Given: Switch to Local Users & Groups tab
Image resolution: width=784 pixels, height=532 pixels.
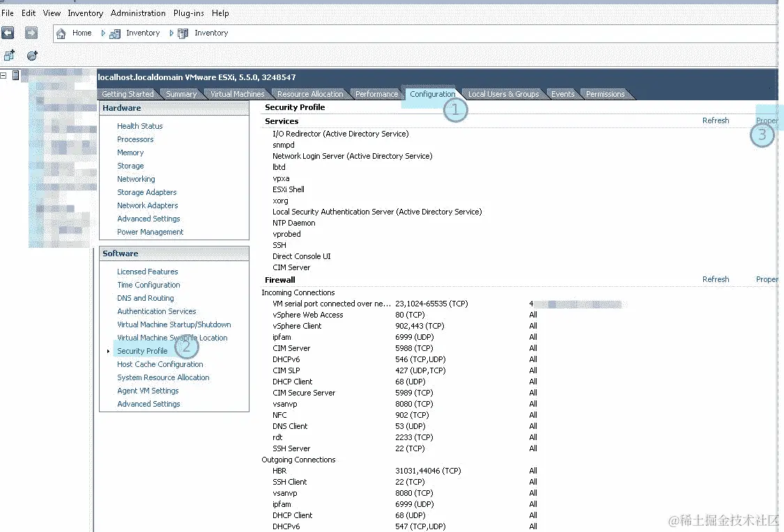Looking at the screenshot, I should coord(503,94).
